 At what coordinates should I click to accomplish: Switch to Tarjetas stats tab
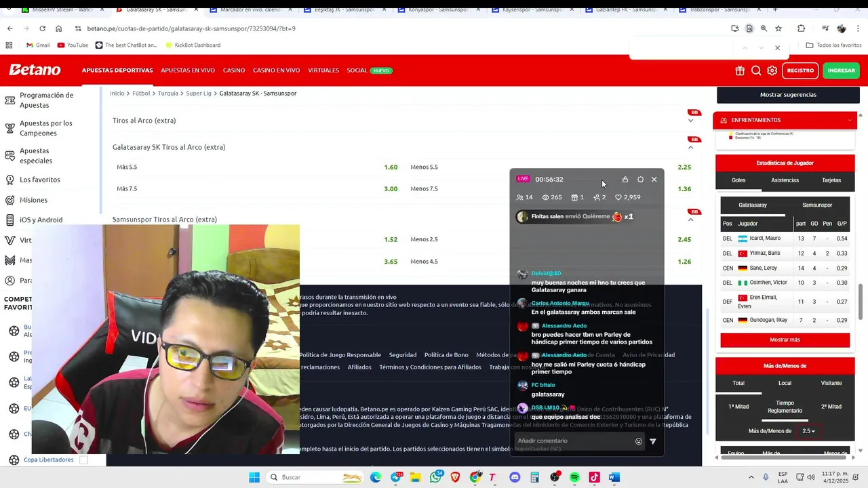(831, 180)
